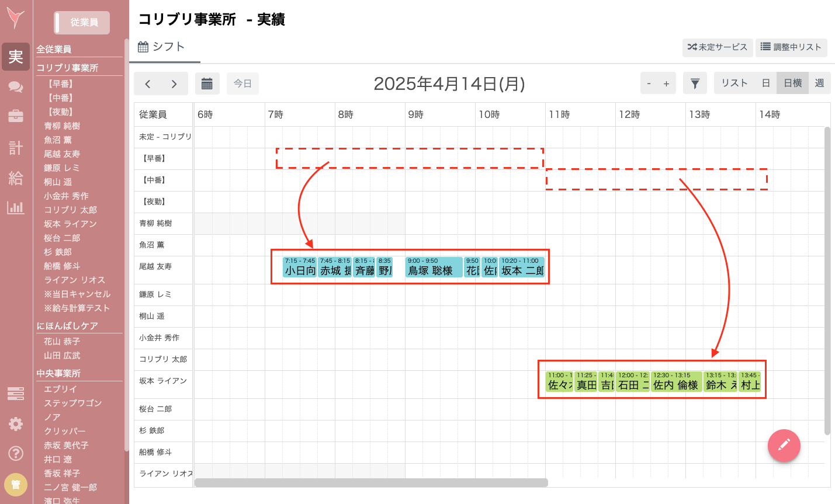Open the filter funnel icon
835x504 pixels.
(695, 83)
